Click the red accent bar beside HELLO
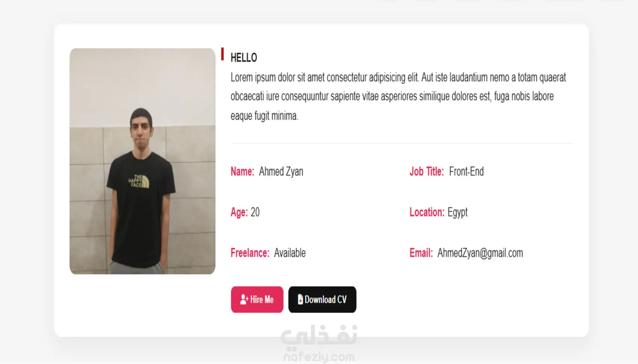Image resolution: width=638 pixels, height=364 pixels. coord(222,54)
